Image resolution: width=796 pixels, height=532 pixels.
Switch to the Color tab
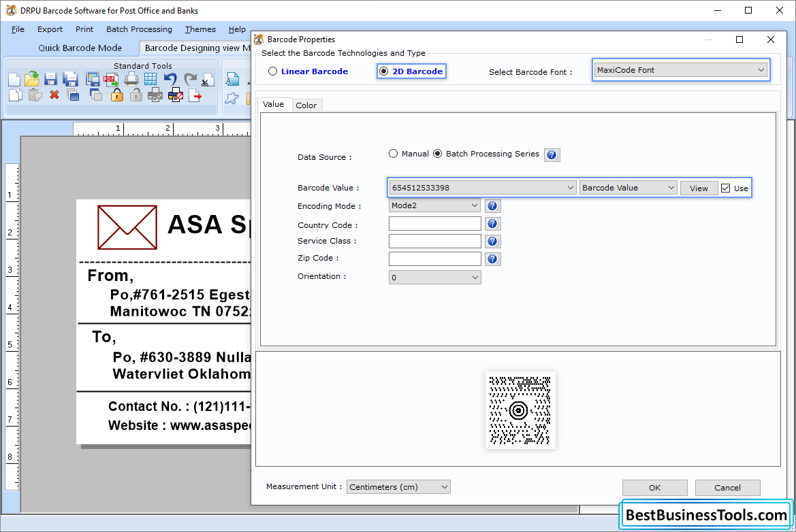306,105
